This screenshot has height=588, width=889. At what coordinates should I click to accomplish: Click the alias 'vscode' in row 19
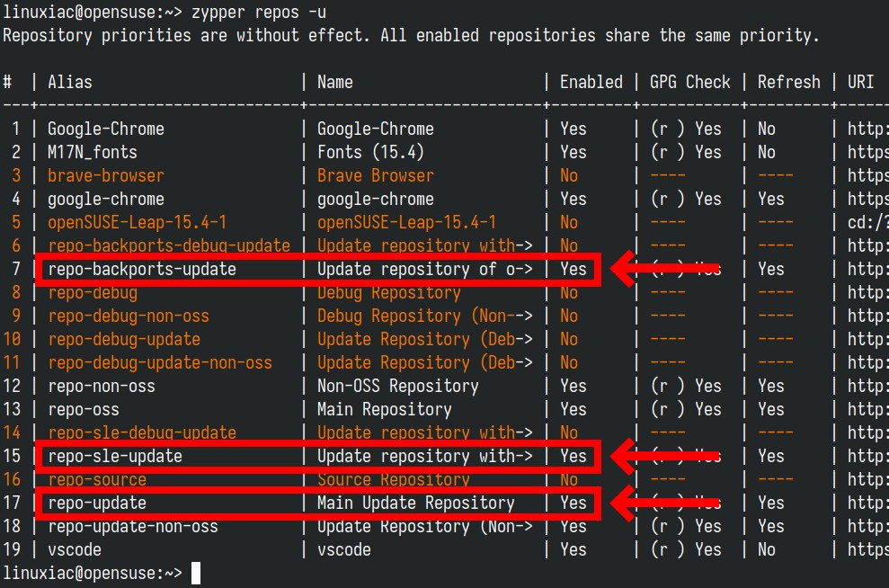click(75, 549)
